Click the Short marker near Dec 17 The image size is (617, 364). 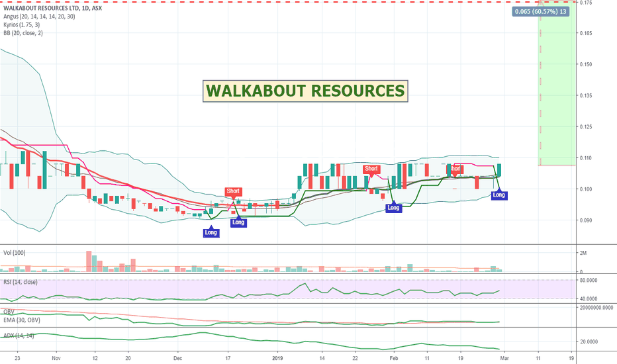click(233, 191)
